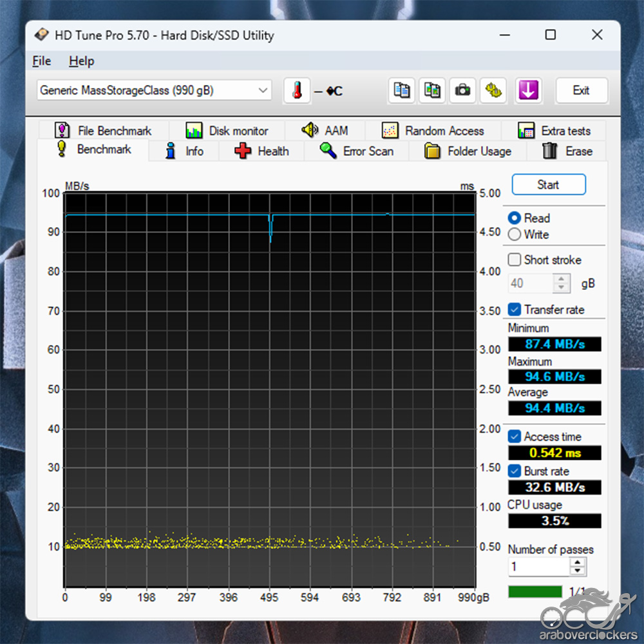Open the options gear icon

(x=493, y=91)
